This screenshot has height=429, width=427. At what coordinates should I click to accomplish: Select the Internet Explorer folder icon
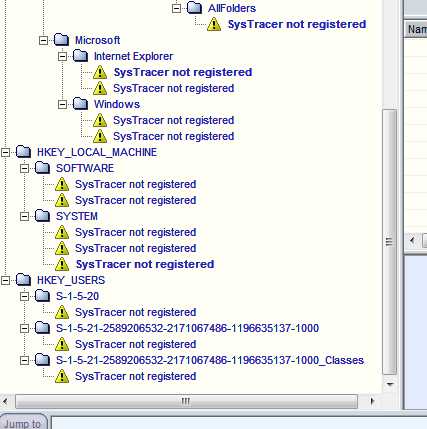pyautogui.click(x=80, y=56)
